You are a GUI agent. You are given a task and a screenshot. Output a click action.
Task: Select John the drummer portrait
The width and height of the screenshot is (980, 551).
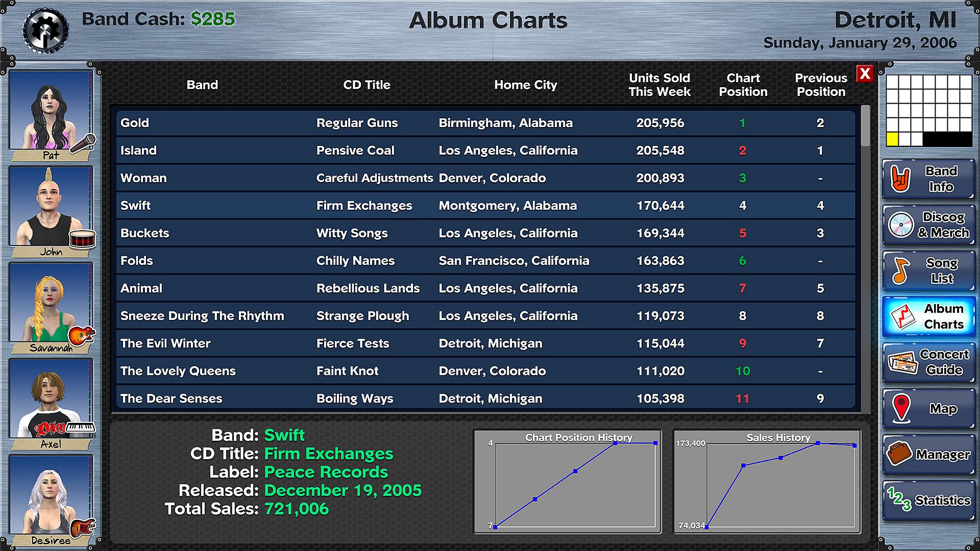point(50,207)
